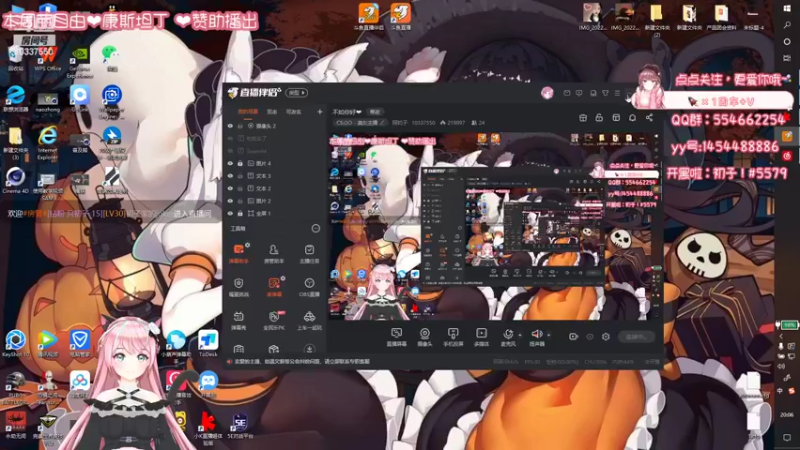Switch to the first scene tab highlighted in orange
The height and width of the screenshot is (450, 800).
248,112
